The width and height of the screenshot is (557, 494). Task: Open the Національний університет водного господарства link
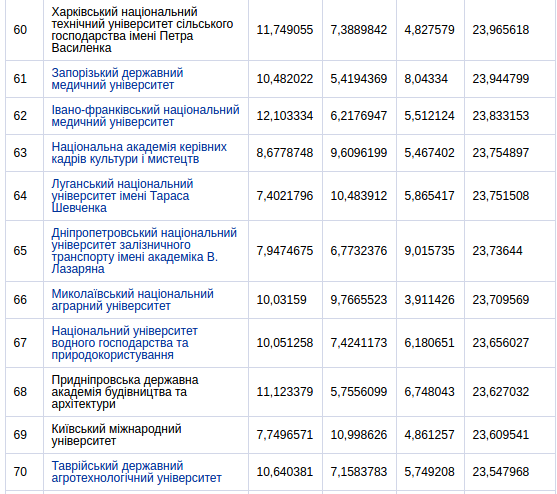click(x=124, y=343)
